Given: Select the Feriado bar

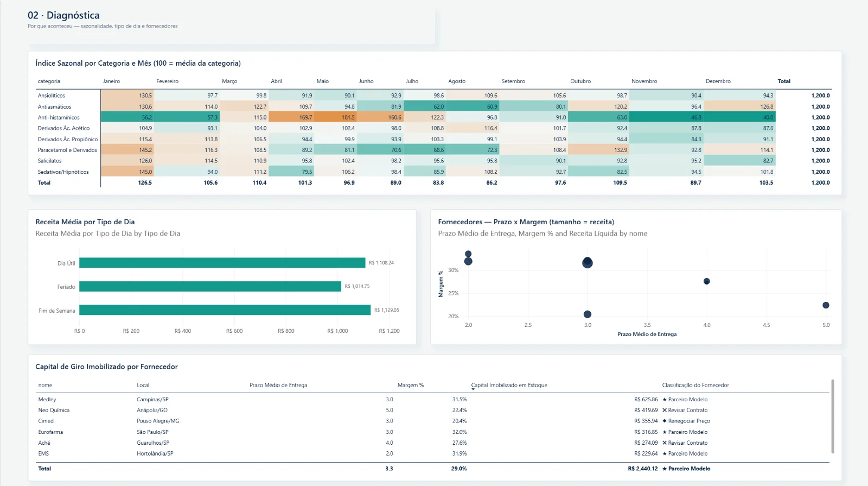Looking at the screenshot, I should 210,287.
